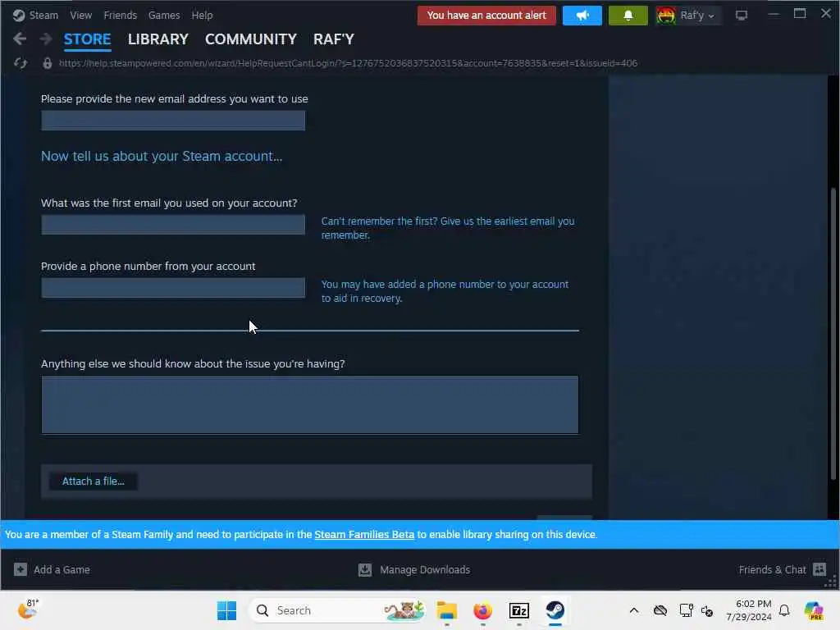Screen dimensions: 840x630
Task: Go forward with the right arrow
Action: (46, 39)
